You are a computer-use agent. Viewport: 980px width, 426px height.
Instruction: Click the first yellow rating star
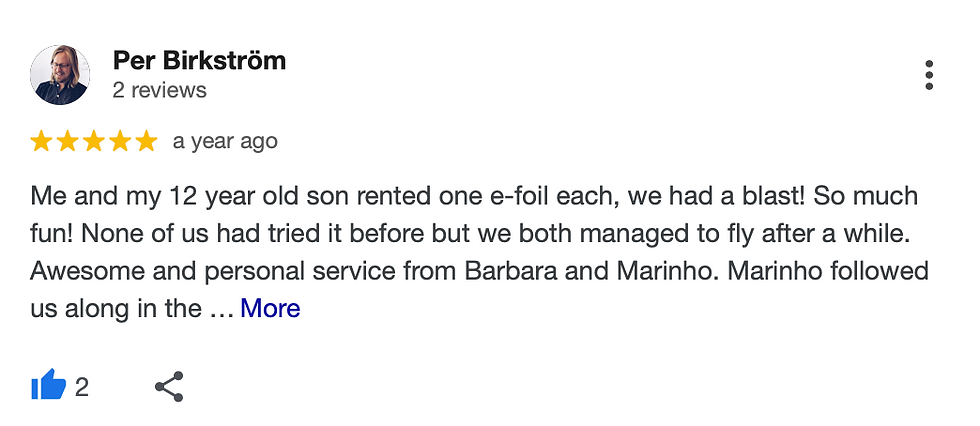(x=41, y=141)
